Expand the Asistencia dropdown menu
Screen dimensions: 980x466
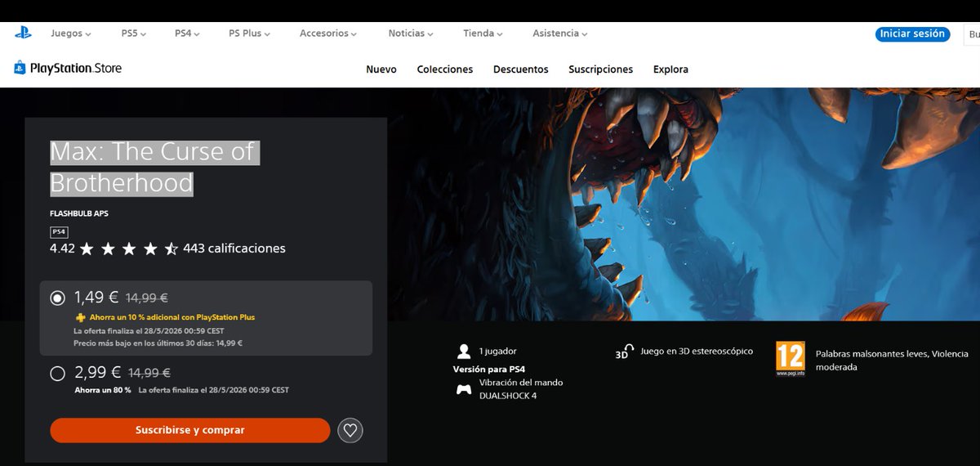pos(560,34)
